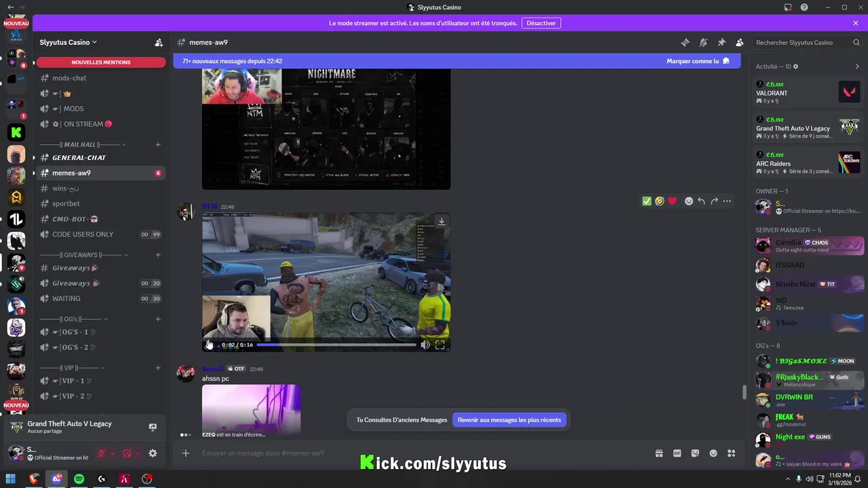
Task: Open the add reaction emoji picker
Action: 688,201
